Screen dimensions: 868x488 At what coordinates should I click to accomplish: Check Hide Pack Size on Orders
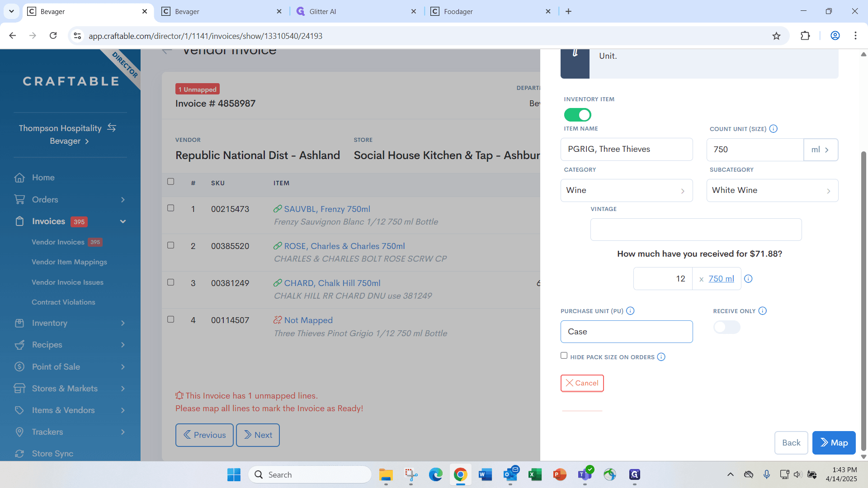(564, 356)
